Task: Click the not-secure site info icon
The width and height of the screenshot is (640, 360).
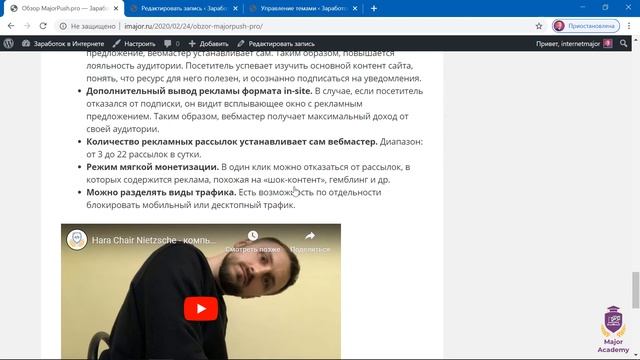Action: 63,26
